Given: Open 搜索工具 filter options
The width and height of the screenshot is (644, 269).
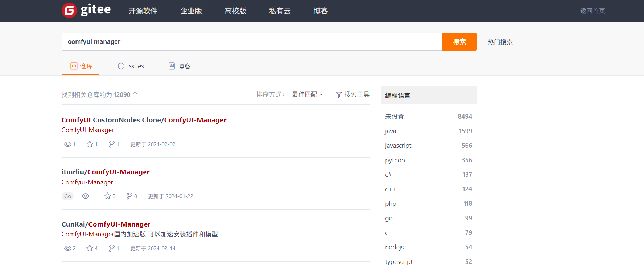Looking at the screenshot, I should point(352,94).
